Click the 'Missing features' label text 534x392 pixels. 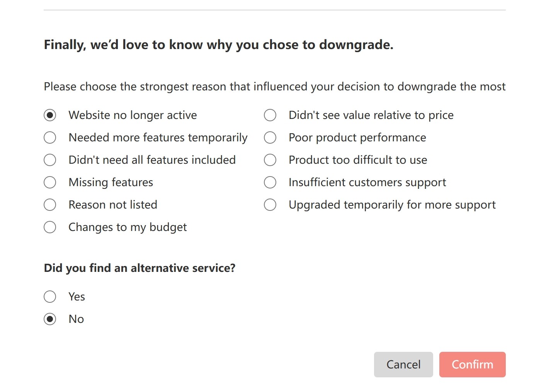[x=111, y=182]
